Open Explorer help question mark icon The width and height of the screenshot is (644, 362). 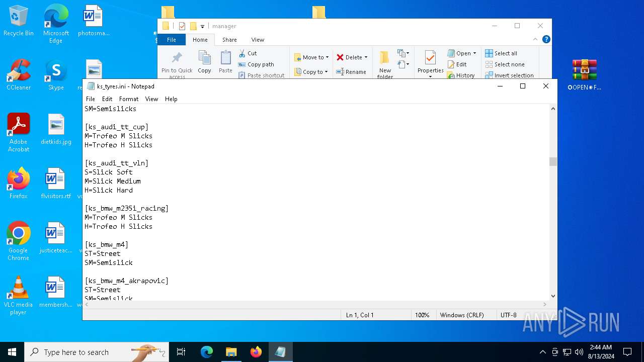[x=546, y=39]
